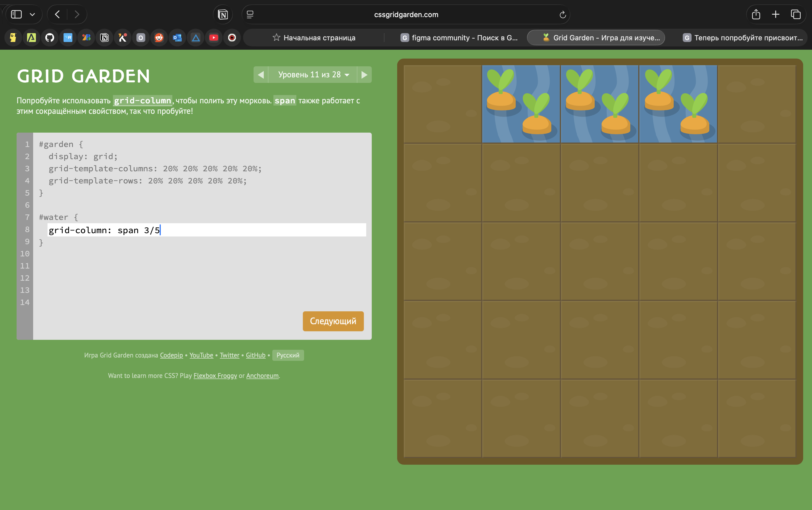
Task: Open the Reddit pinned tab
Action: click(x=159, y=38)
